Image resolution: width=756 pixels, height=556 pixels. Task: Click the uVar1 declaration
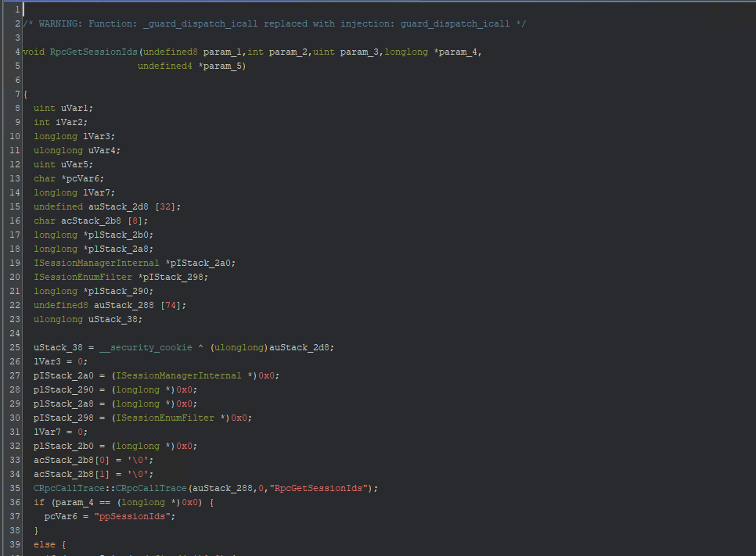[x=63, y=108]
